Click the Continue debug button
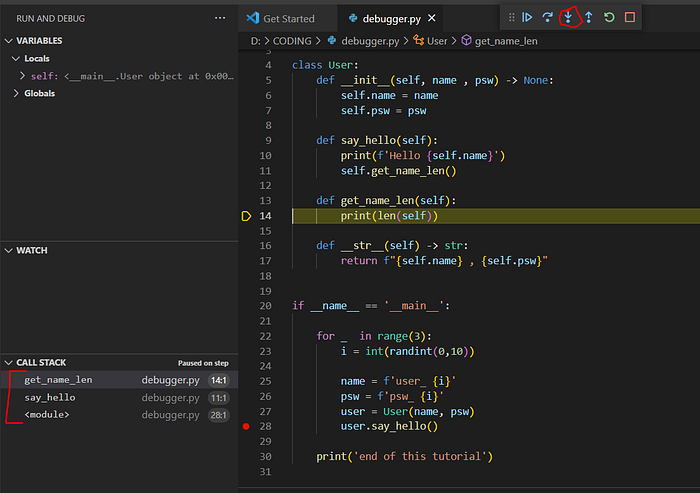700x493 pixels. [527, 17]
